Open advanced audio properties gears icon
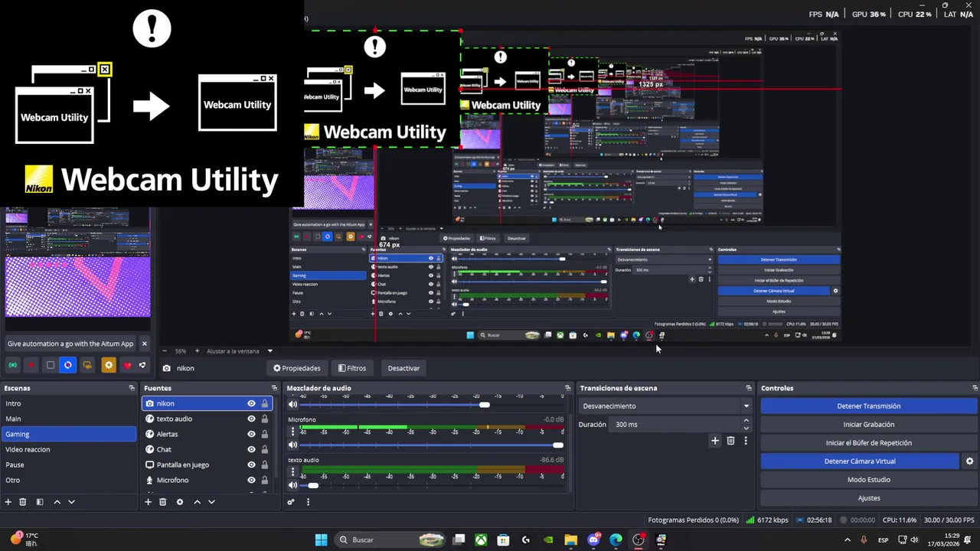 coord(291,502)
